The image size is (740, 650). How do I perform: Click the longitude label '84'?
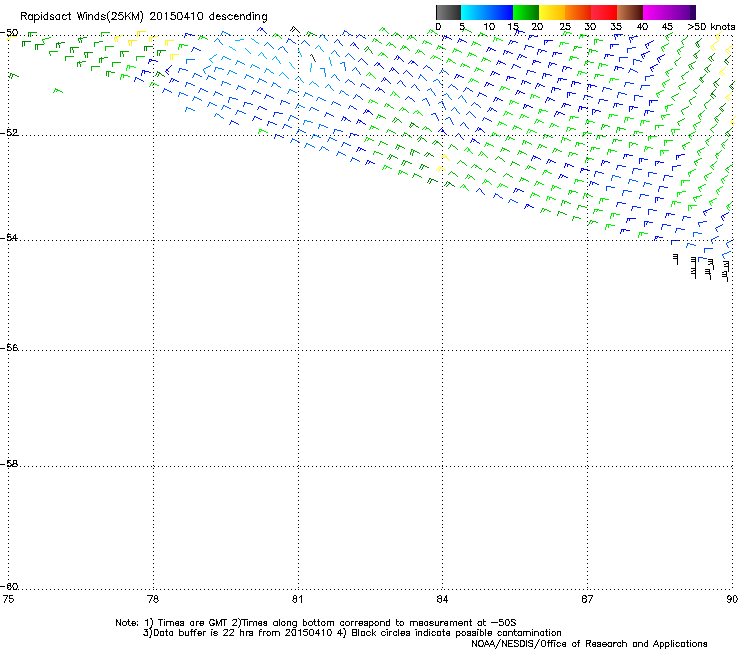tap(442, 599)
